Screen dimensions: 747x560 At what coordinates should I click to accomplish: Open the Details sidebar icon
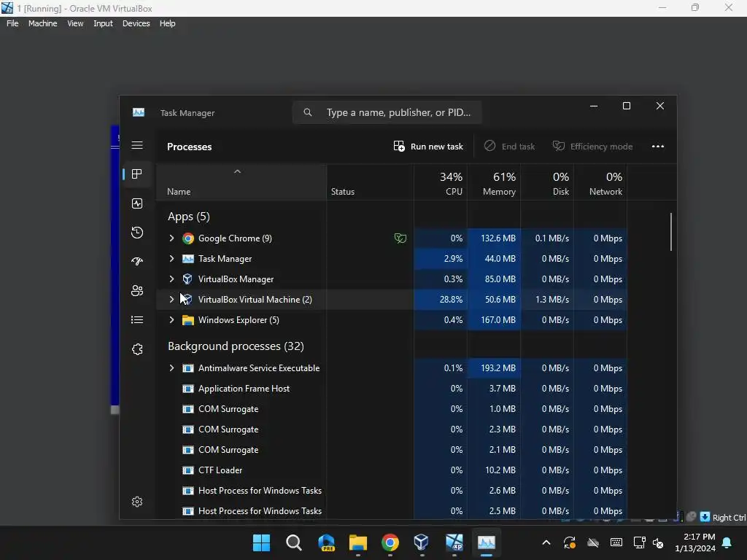137,320
